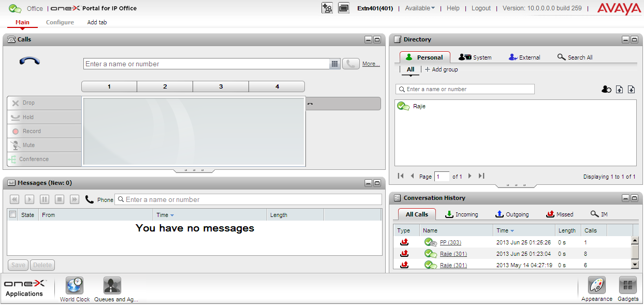This screenshot has width=644, height=305.
Task: Go to next Directory page
Action: (470, 176)
